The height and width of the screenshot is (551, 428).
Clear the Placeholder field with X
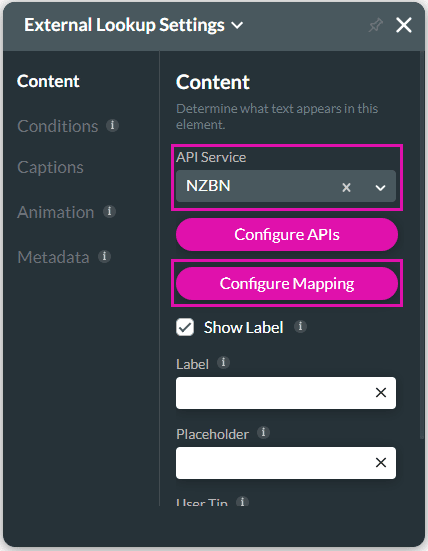pos(381,462)
